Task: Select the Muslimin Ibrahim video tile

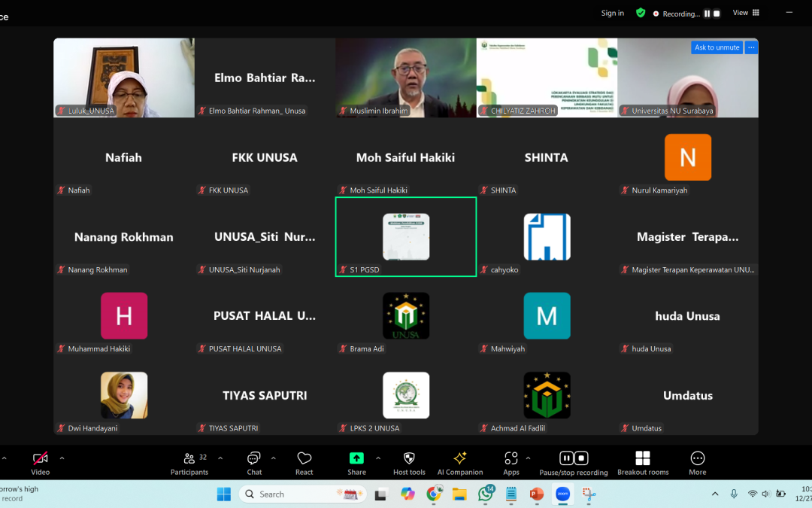Action: (x=406, y=78)
